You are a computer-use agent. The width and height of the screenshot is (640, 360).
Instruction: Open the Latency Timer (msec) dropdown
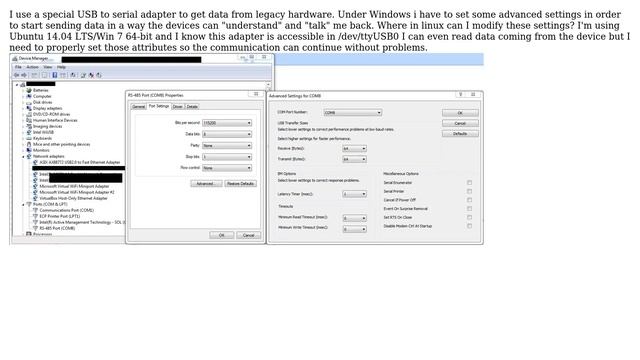[354, 194]
